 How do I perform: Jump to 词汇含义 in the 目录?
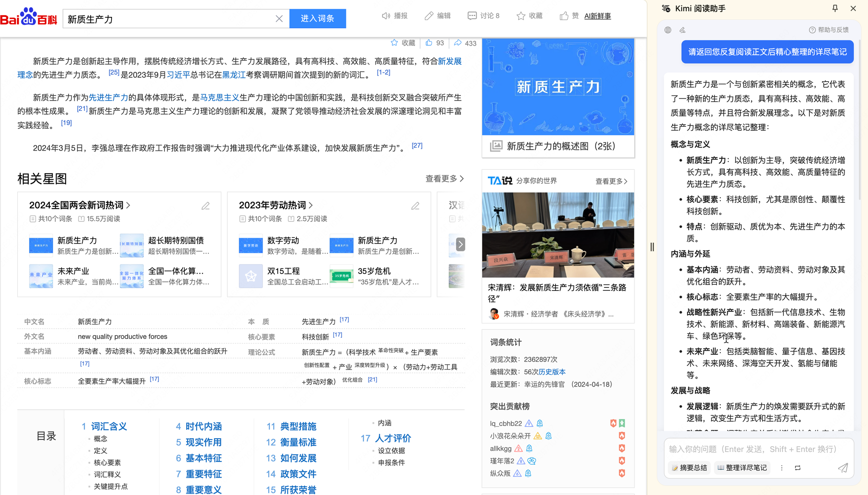pyautogui.click(x=109, y=426)
